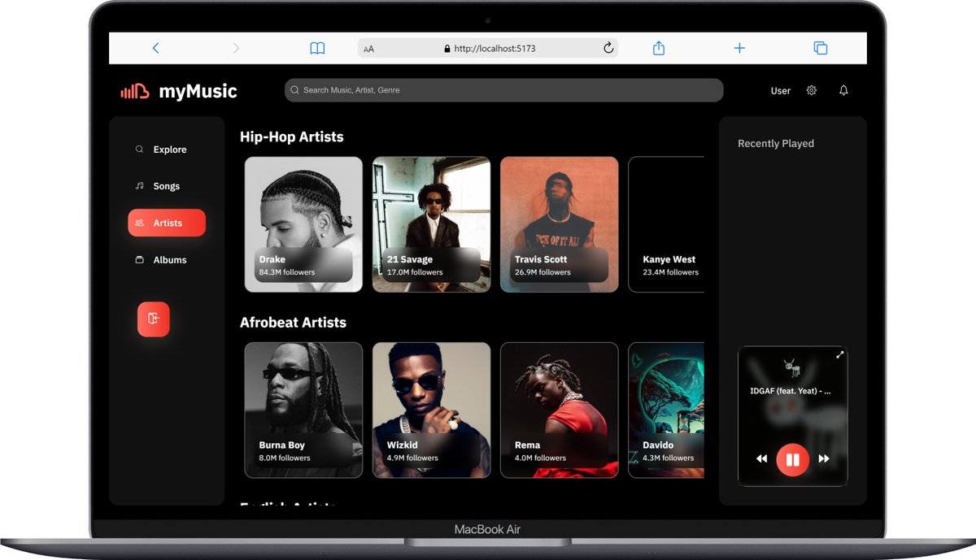
Task: Open Travis Scott artist card
Action: pyautogui.click(x=559, y=224)
